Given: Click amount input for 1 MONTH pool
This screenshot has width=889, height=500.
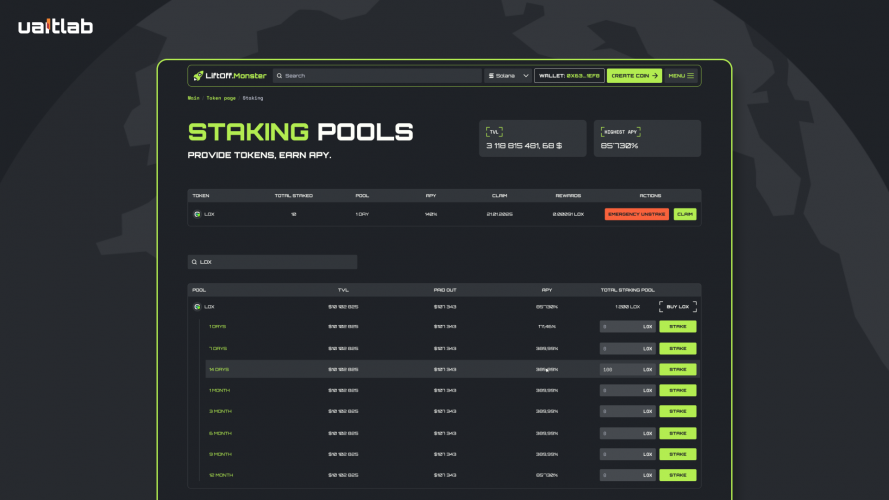Looking at the screenshot, I should pyautogui.click(x=628, y=391).
